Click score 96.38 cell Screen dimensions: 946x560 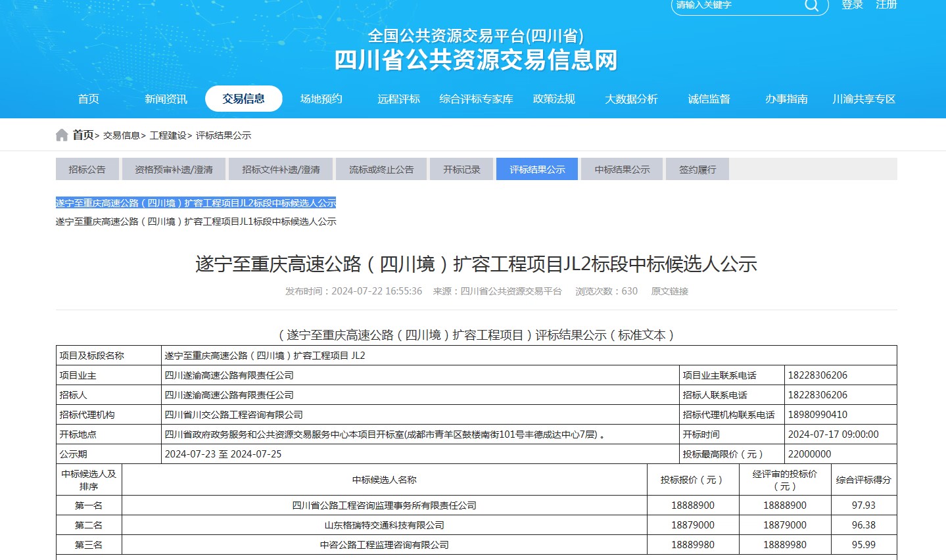pyautogui.click(x=864, y=525)
